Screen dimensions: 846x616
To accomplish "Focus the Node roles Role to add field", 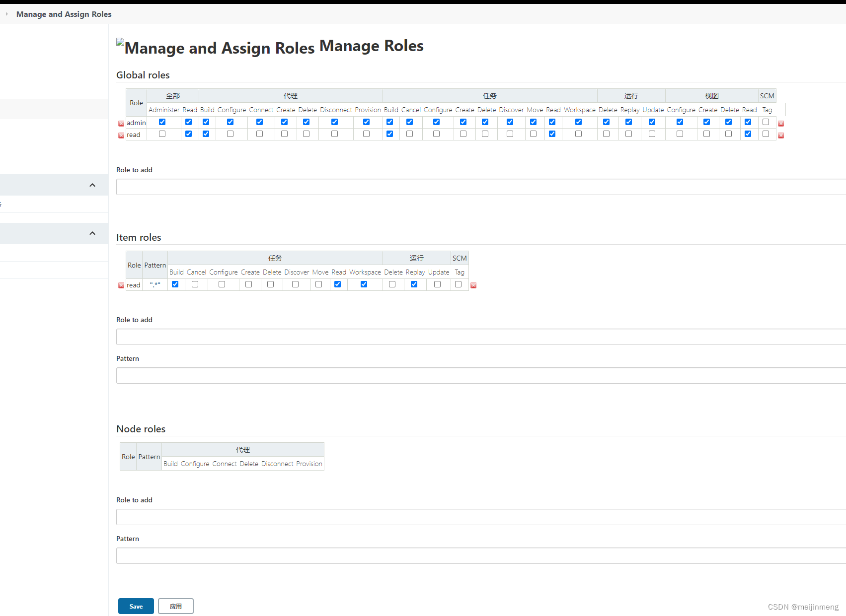I will (x=481, y=517).
